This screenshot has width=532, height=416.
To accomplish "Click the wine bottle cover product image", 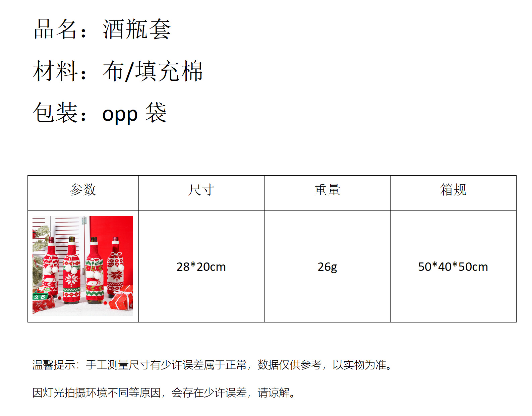I will coord(82,266).
